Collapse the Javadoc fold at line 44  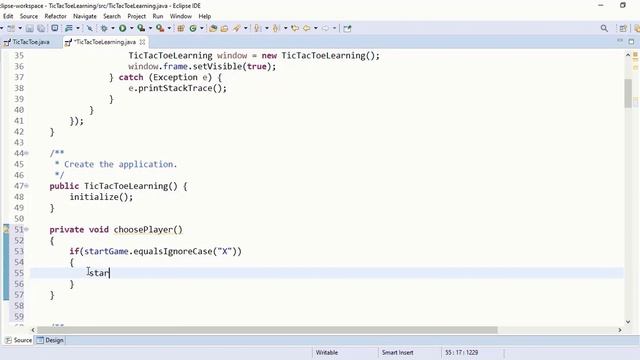[27, 153]
